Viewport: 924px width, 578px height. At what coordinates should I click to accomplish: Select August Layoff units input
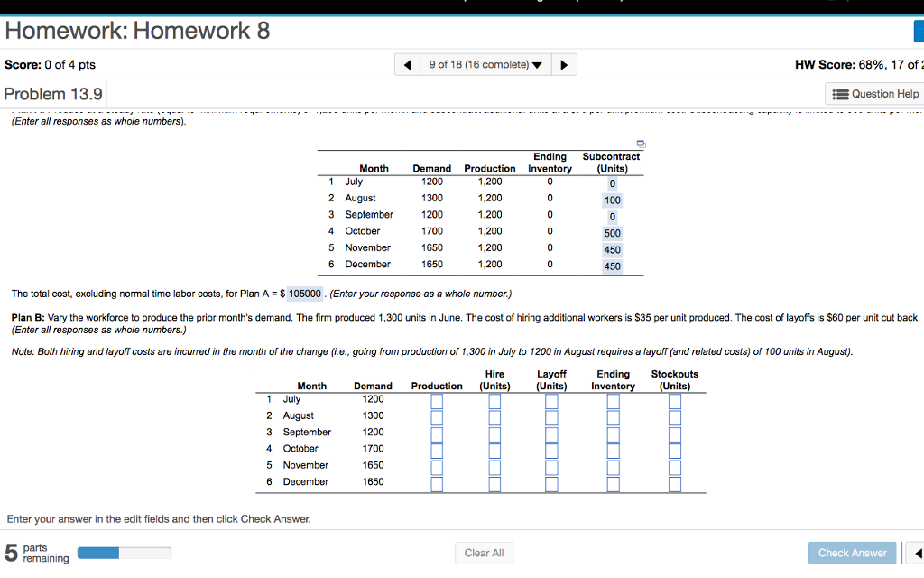point(551,417)
